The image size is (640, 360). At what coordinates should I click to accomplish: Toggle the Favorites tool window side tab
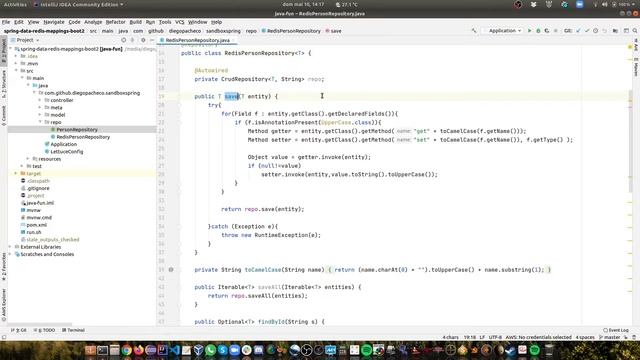tap(4, 266)
